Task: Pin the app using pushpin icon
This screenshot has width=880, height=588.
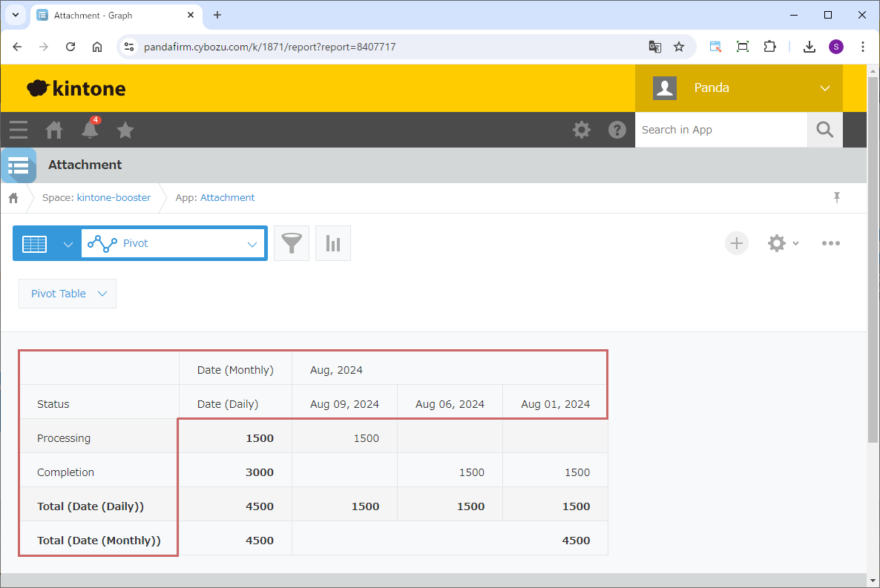Action: coord(837,197)
